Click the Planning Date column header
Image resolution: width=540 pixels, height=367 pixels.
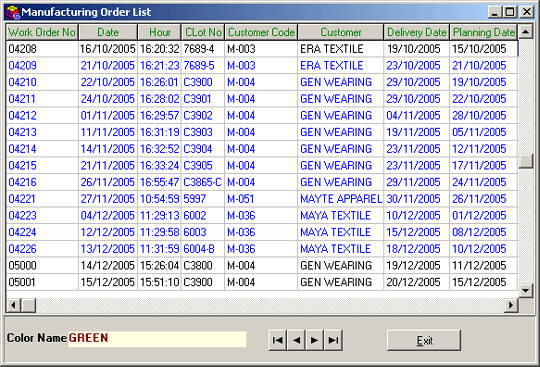[x=484, y=32]
